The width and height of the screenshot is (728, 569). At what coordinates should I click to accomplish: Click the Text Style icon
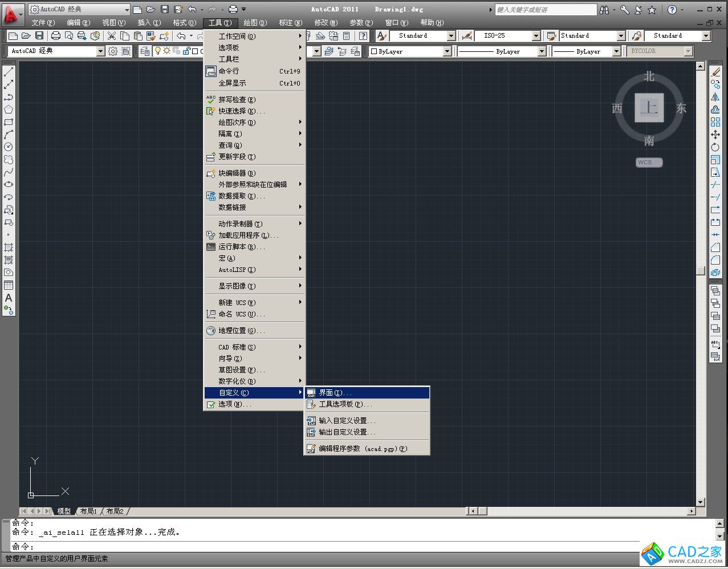tap(382, 36)
